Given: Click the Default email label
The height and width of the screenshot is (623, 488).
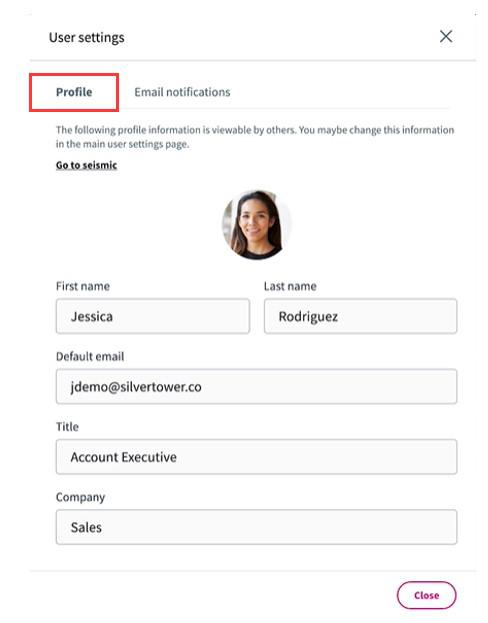Looking at the screenshot, I should click(90, 356).
